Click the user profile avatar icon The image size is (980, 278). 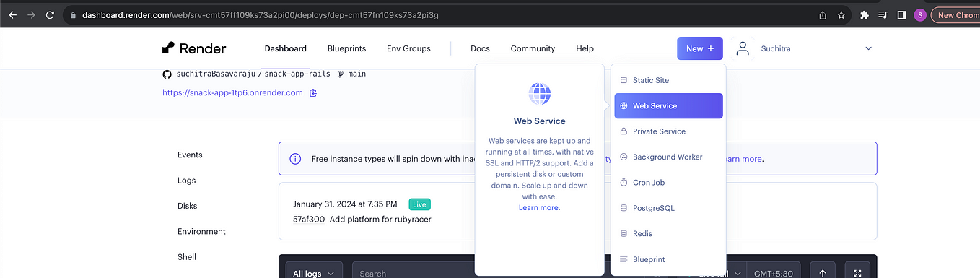point(742,48)
